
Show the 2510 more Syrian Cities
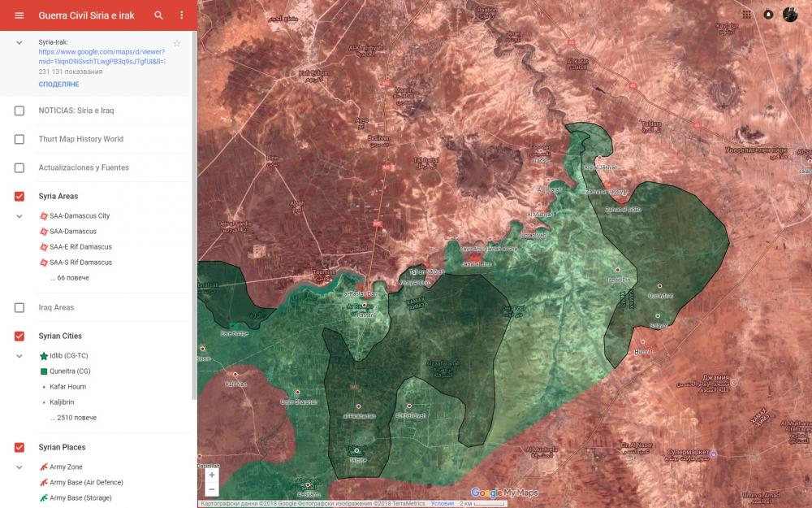click(73, 418)
